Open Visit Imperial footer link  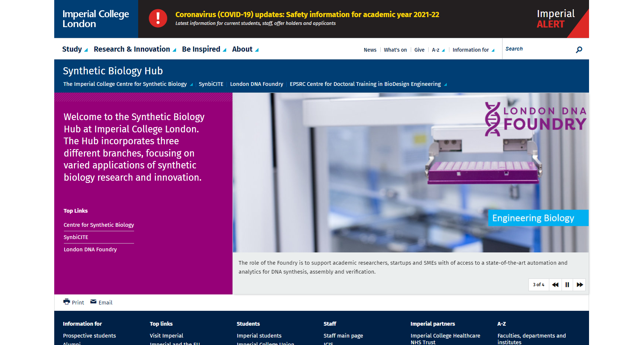[x=166, y=336]
